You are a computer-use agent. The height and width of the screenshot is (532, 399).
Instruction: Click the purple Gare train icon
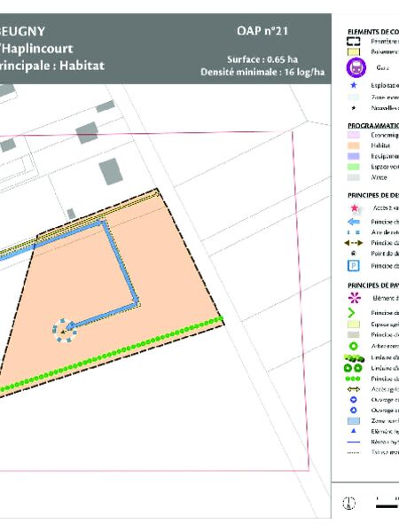[x=356, y=67]
